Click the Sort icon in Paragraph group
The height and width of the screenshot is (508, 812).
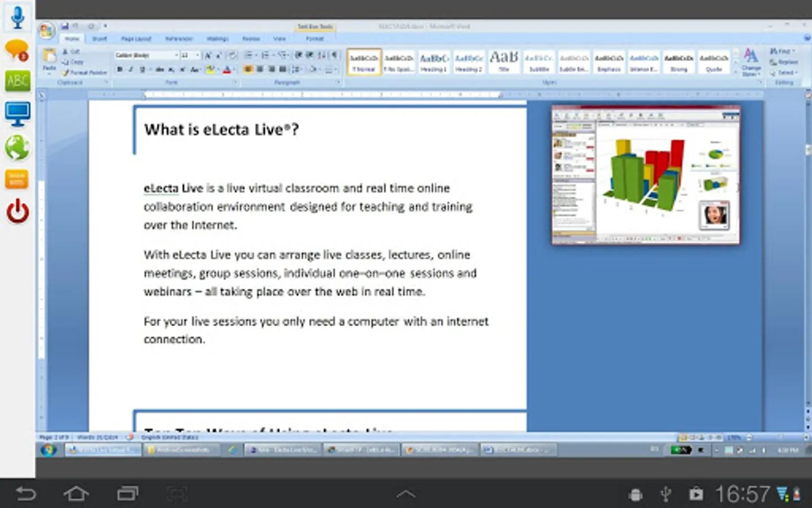click(322, 55)
